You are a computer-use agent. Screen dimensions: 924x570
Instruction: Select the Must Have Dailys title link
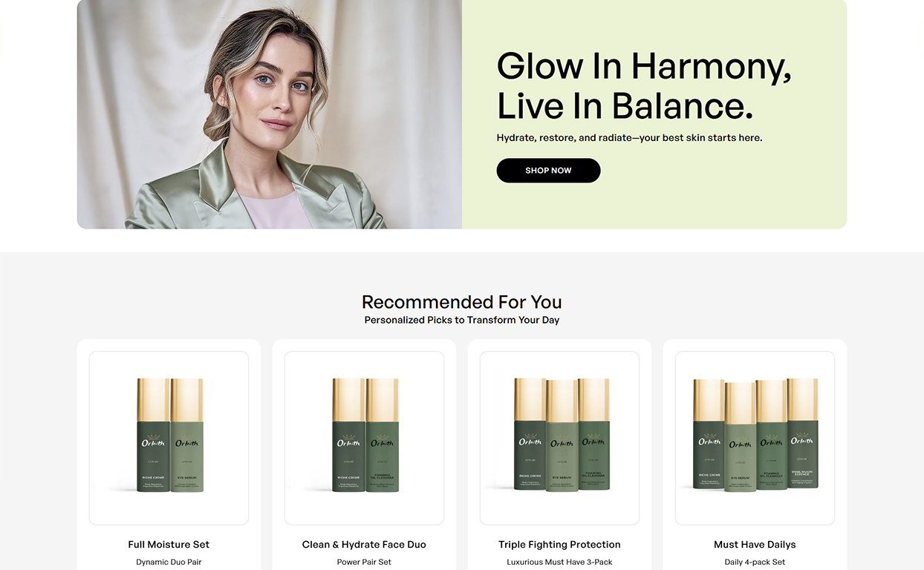click(755, 544)
